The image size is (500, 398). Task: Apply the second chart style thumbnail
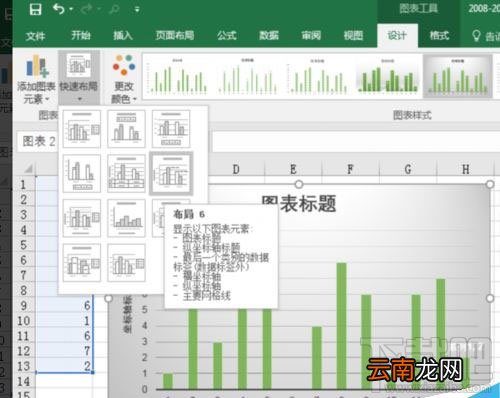point(247,76)
